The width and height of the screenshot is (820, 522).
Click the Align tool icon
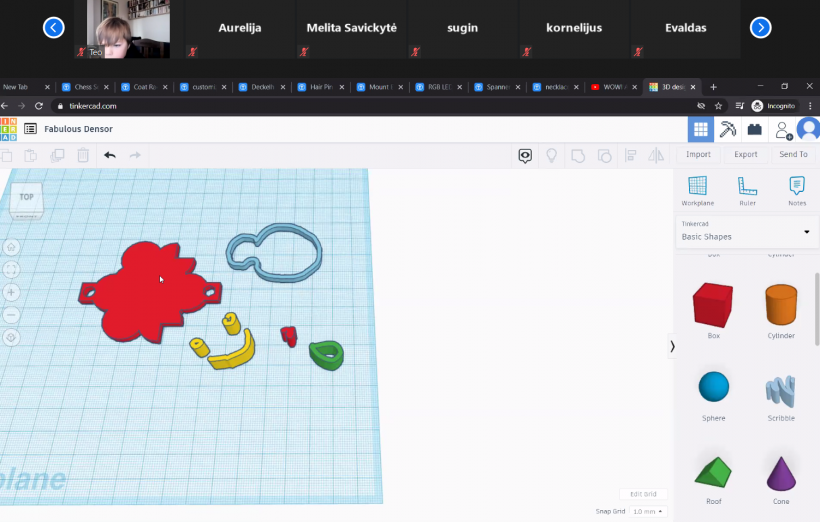[x=631, y=155]
